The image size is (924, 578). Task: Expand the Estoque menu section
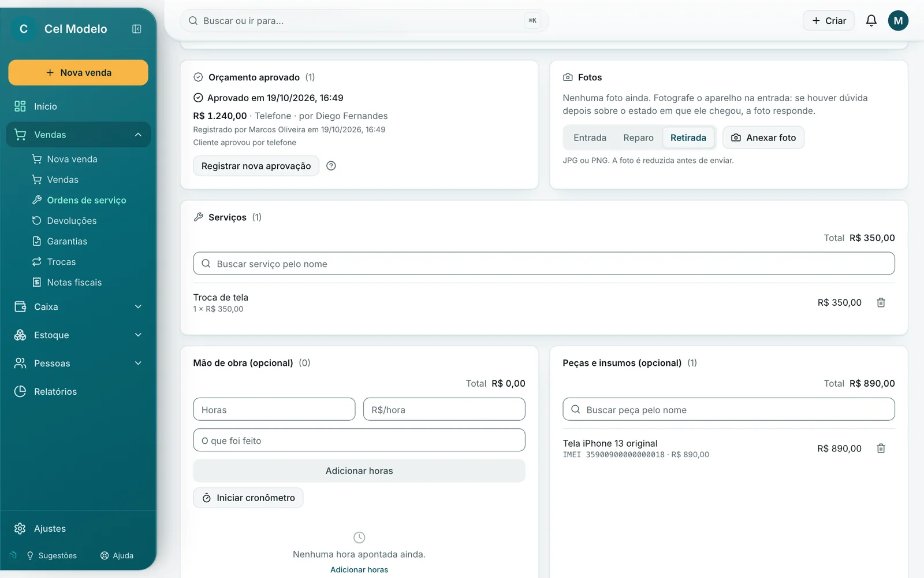click(x=79, y=335)
